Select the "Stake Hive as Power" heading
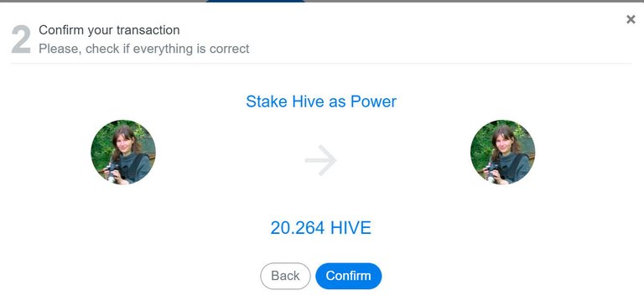644x306 pixels. 321,101
